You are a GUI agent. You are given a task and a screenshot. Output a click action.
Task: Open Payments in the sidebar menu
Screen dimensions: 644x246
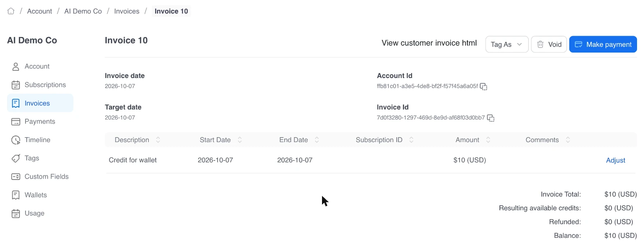click(40, 122)
